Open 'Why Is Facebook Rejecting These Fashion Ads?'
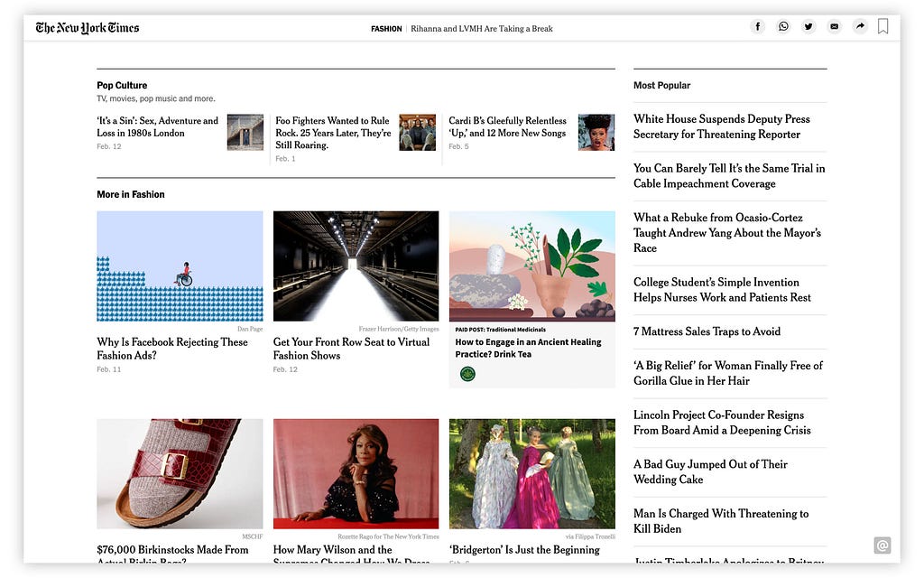This screenshot has width=924, height=578. pos(172,349)
